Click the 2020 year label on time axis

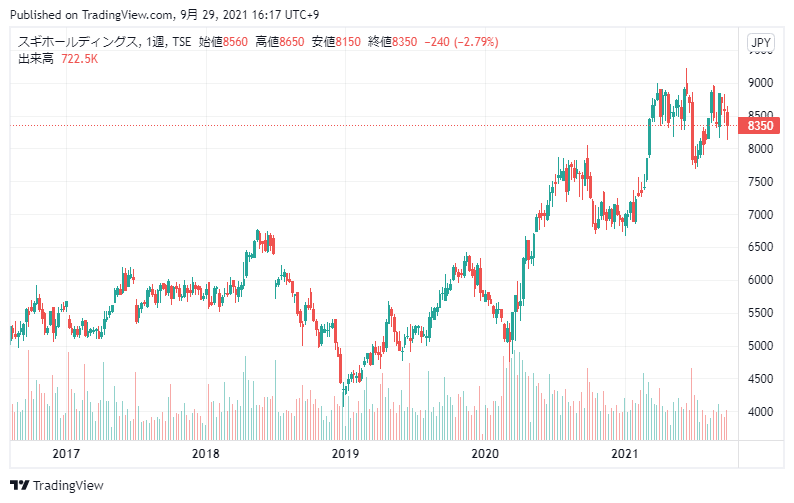tap(485, 453)
